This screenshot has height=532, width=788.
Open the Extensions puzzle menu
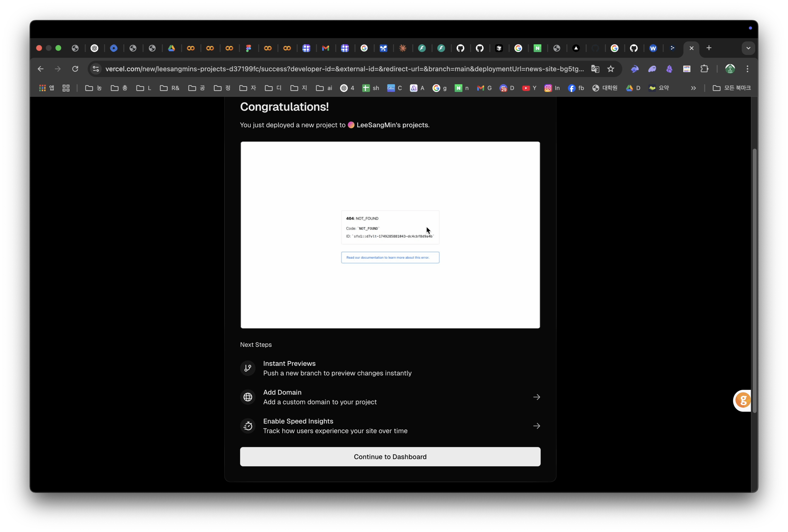click(704, 69)
